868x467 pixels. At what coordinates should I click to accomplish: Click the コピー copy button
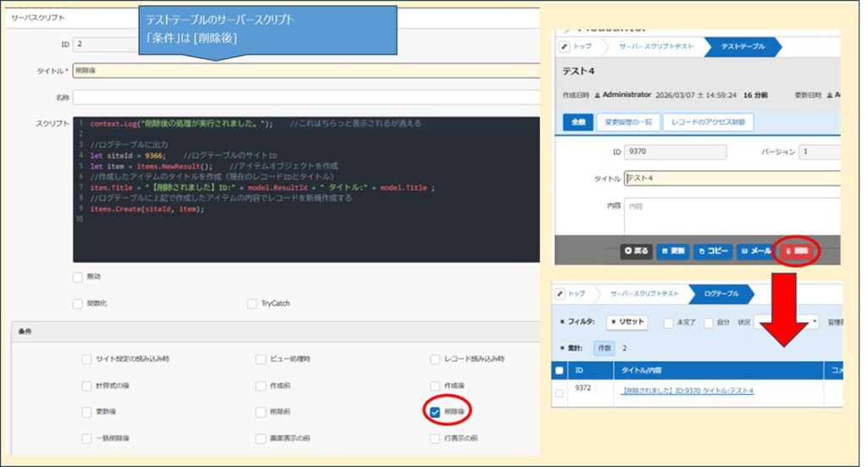pos(713,251)
